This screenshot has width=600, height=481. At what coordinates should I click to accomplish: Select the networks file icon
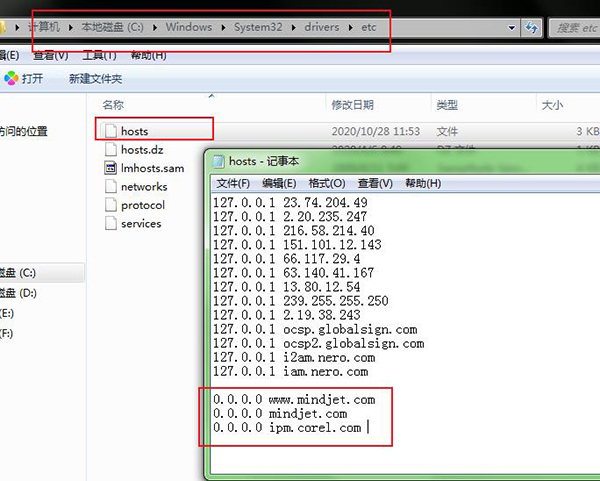pos(111,186)
